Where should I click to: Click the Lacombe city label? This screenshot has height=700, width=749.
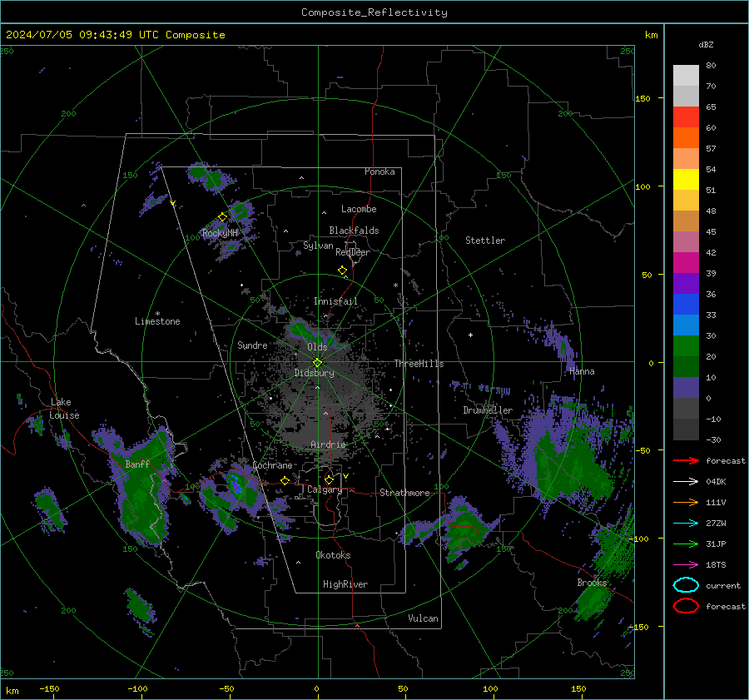point(359,209)
